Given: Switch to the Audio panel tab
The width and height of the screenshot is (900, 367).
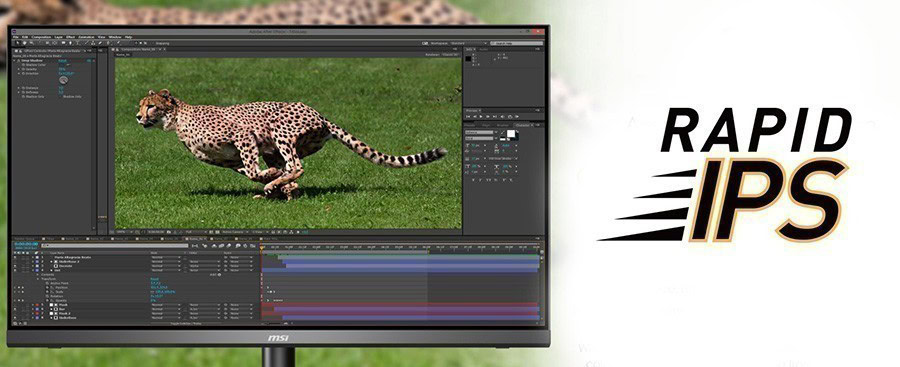Looking at the screenshot, I should [x=484, y=49].
